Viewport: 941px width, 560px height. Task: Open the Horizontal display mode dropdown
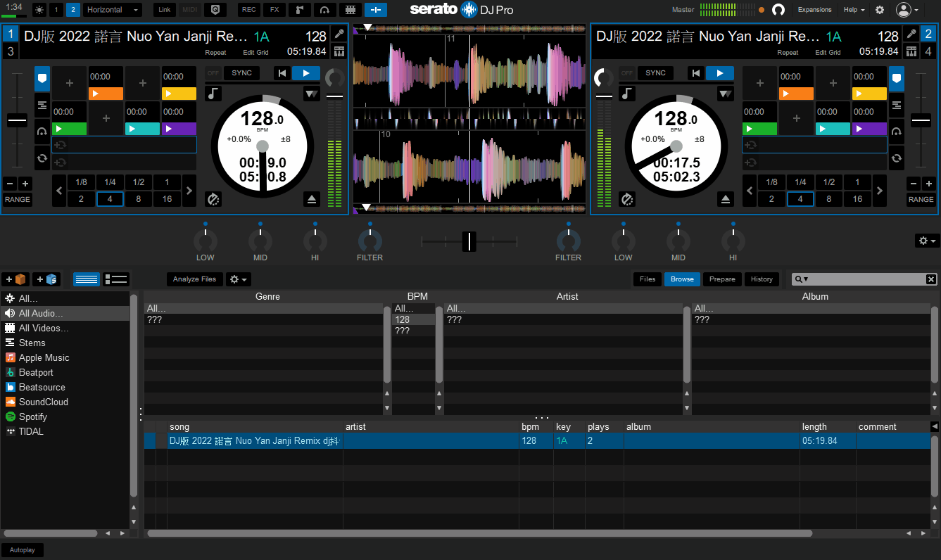point(113,10)
